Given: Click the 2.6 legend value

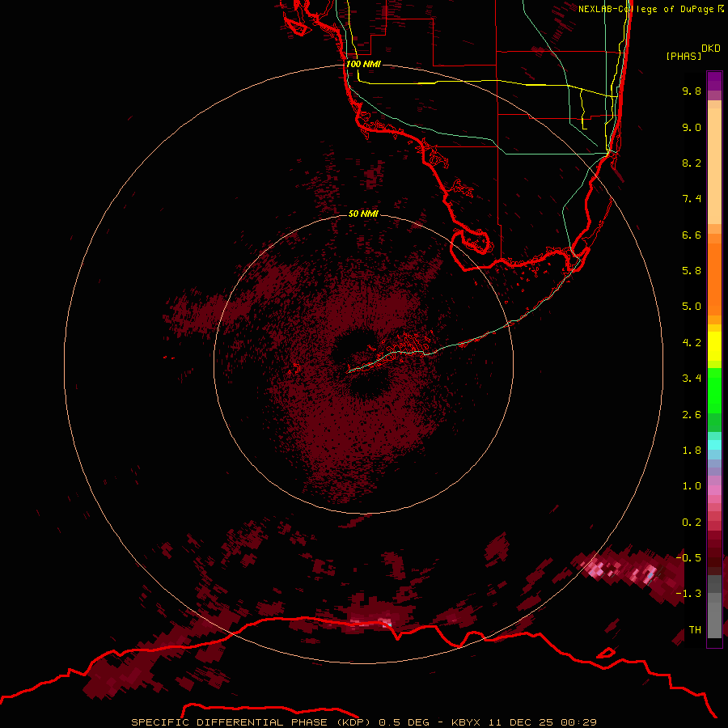Looking at the screenshot, I should [692, 415].
